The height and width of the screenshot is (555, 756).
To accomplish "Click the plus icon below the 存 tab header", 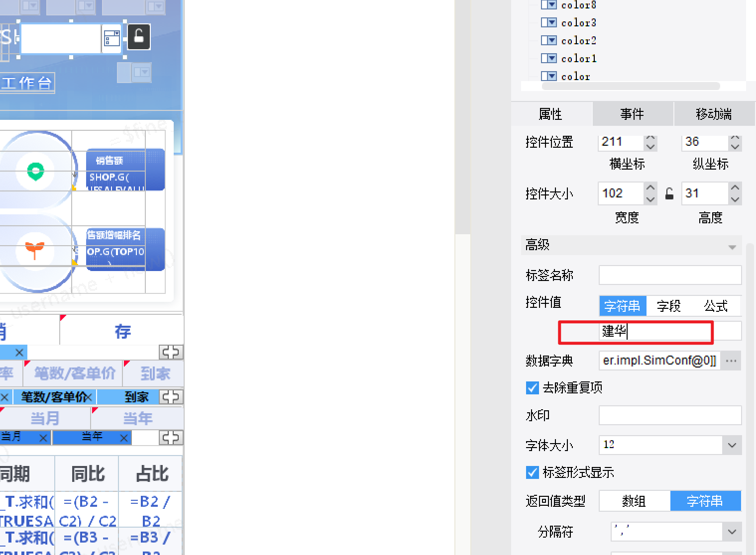I will point(171,352).
